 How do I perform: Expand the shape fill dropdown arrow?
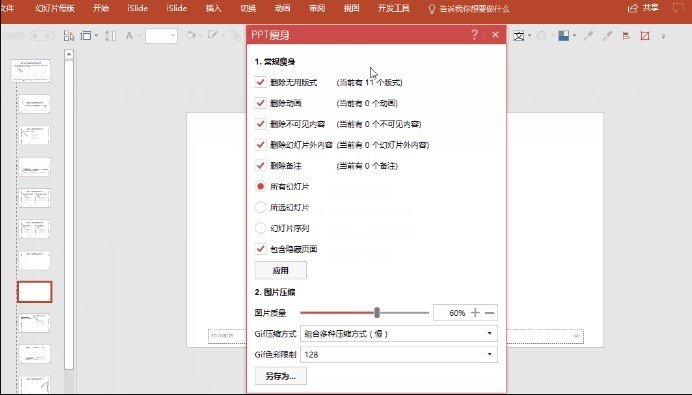point(200,36)
